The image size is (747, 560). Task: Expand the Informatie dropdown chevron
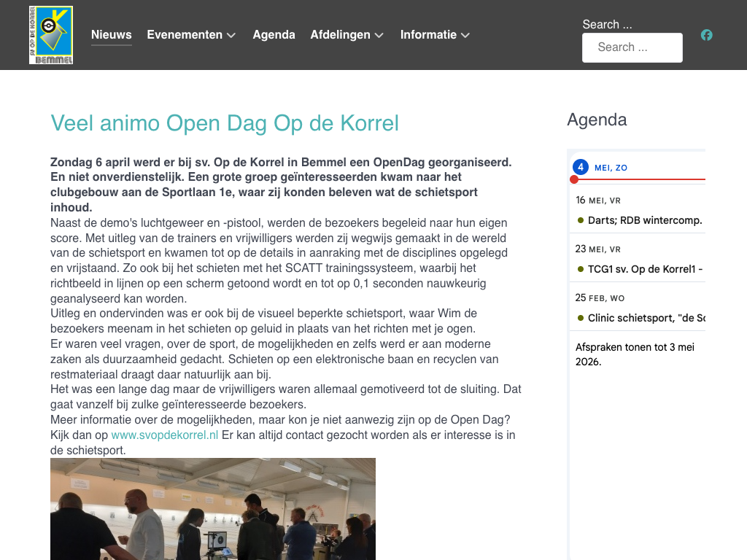[465, 35]
